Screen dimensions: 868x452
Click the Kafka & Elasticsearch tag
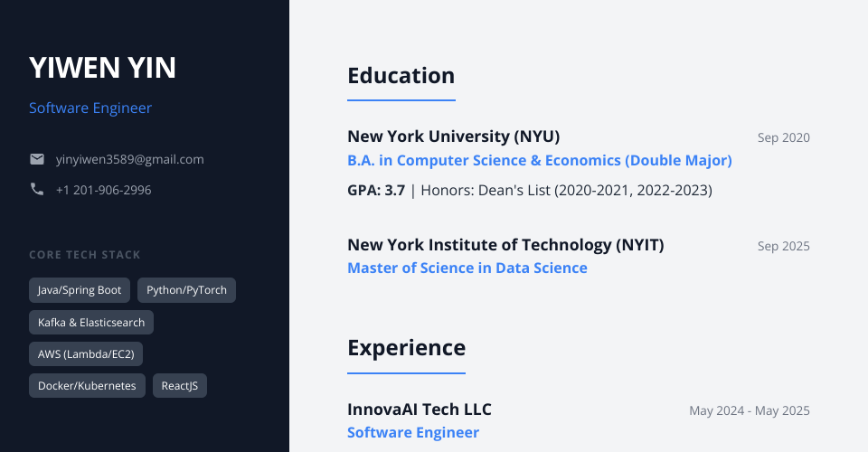(x=91, y=322)
